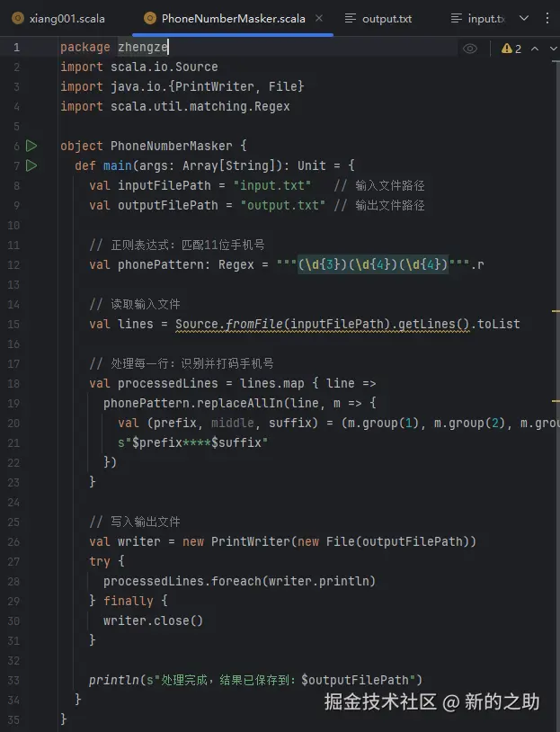
Task: Click the PhoneNumberMasker object name
Action: [172, 146]
